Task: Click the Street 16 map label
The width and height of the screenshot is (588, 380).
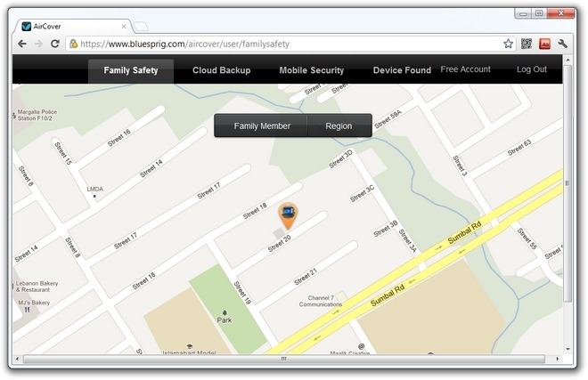Action: coord(118,137)
